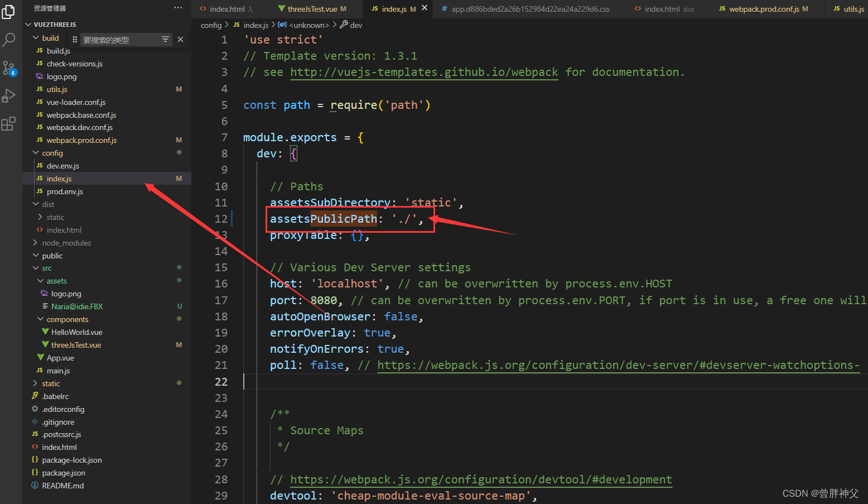Follow the vuejs-templates webpack link
The height and width of the screenshot is (504, 868).
pyautogui.click(x=424, y=72)
